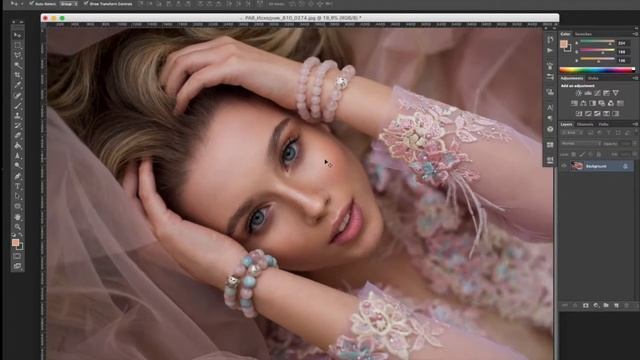Open the layer Fill dropdown
This screenshot has width=640, height=360.
[635, 154]
